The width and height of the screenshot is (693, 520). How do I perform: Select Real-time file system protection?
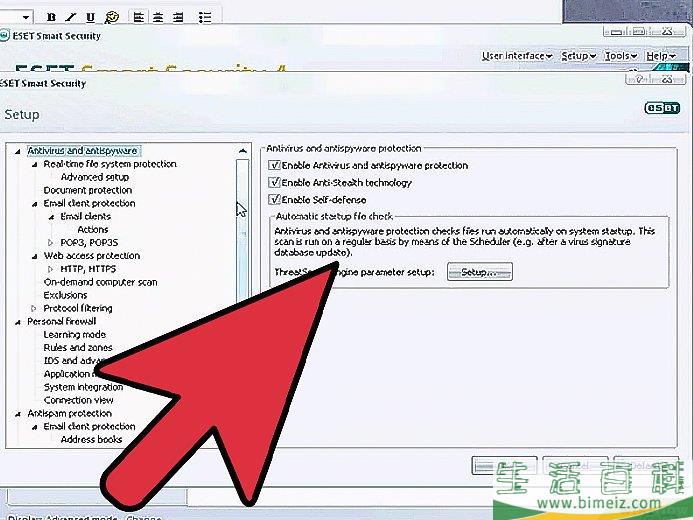click(x=110, y=164)
